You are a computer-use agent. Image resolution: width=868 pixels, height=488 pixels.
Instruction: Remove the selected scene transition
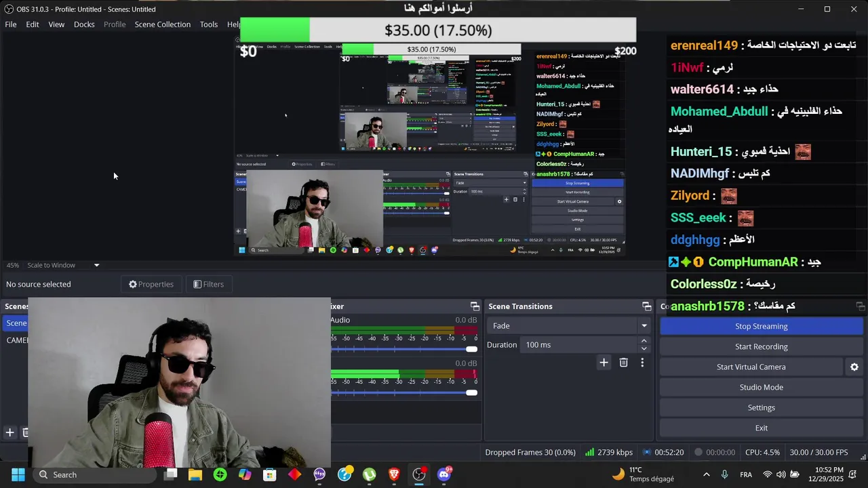(624, 363)
